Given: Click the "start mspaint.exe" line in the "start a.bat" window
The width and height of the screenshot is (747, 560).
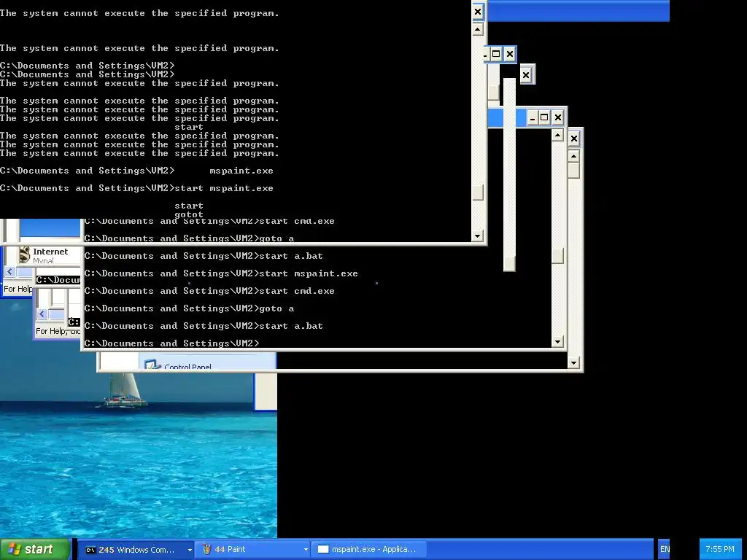Looking at the screenshot, I should (221, 273).
